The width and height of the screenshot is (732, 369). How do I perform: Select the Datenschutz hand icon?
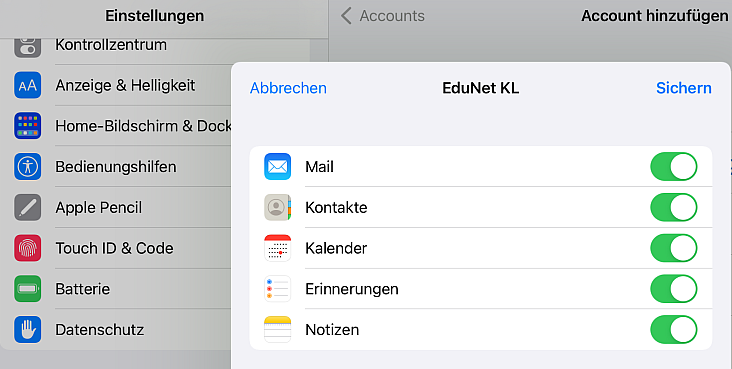pyautogui.click(x=28, y=329)
